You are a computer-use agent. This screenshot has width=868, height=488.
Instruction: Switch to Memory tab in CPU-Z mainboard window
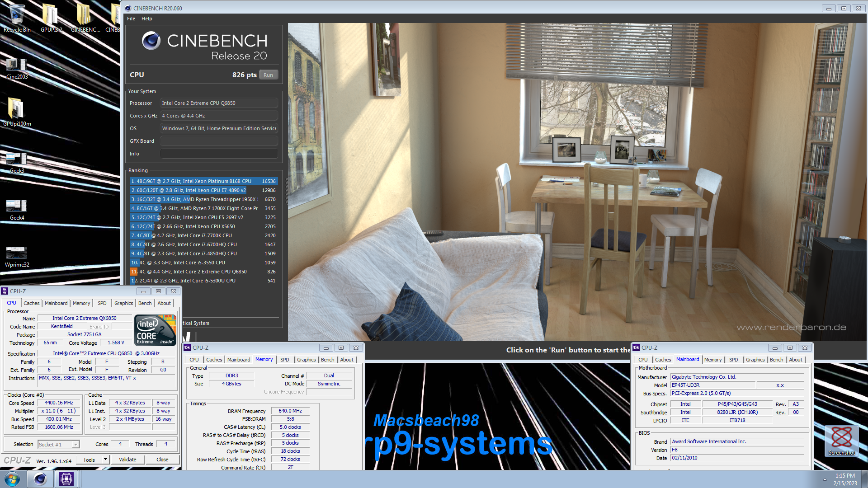tap(713, 360)
